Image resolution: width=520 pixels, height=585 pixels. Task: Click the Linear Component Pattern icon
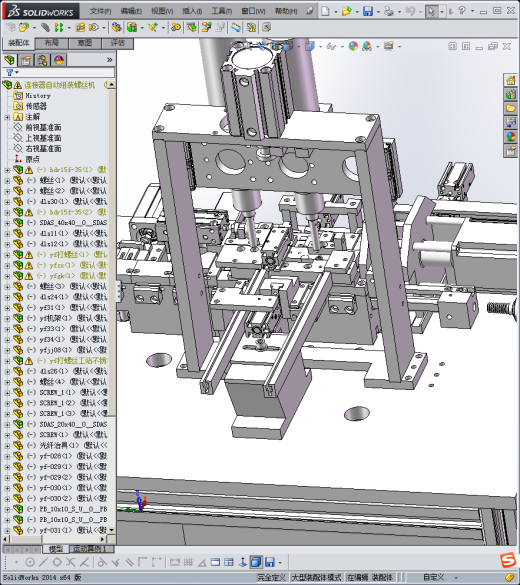point(59,27)
